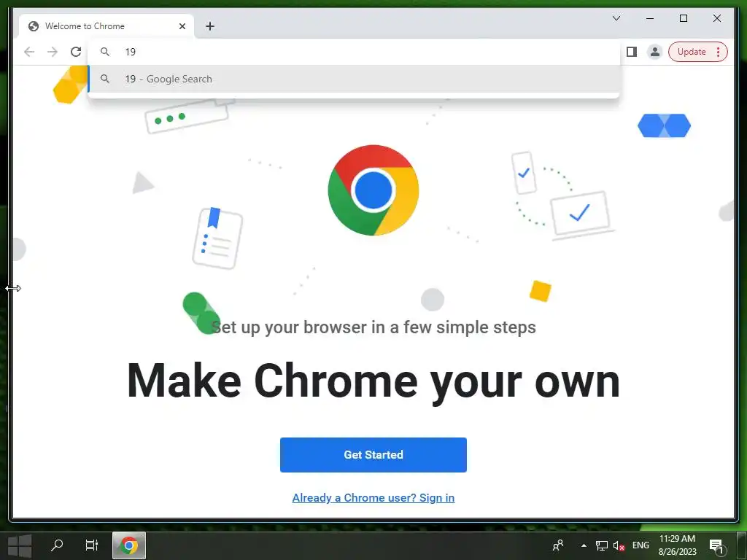Click the globe favicon on the tab
This screenshot has width=747, height=560.
coord(34,26)
